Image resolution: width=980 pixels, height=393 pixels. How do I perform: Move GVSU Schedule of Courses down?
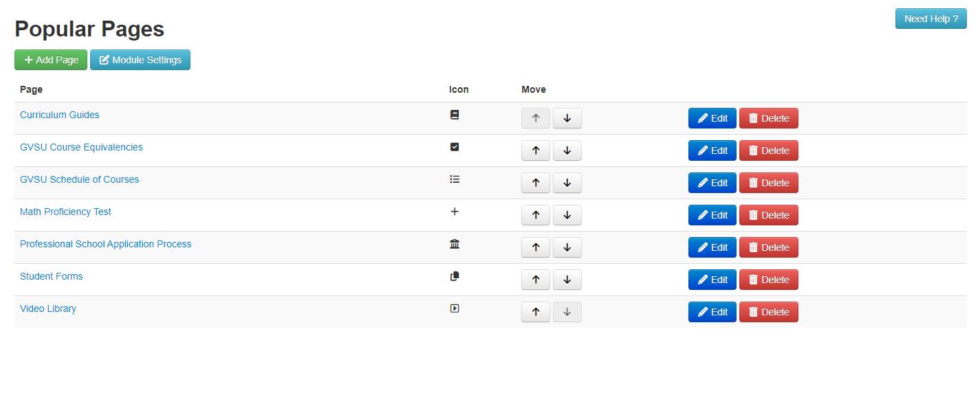tap(567, 183)
